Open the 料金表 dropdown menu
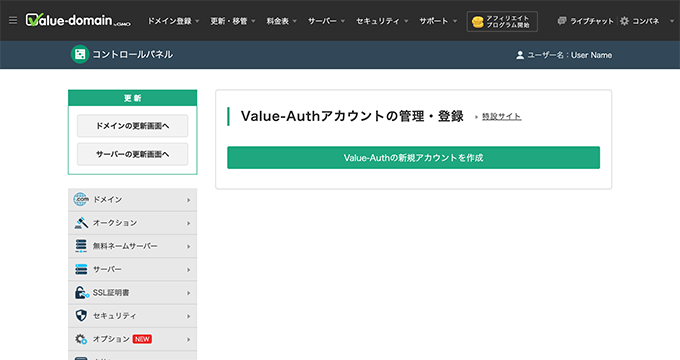Screen dimensions: 680x360 [x=281, y=21]
